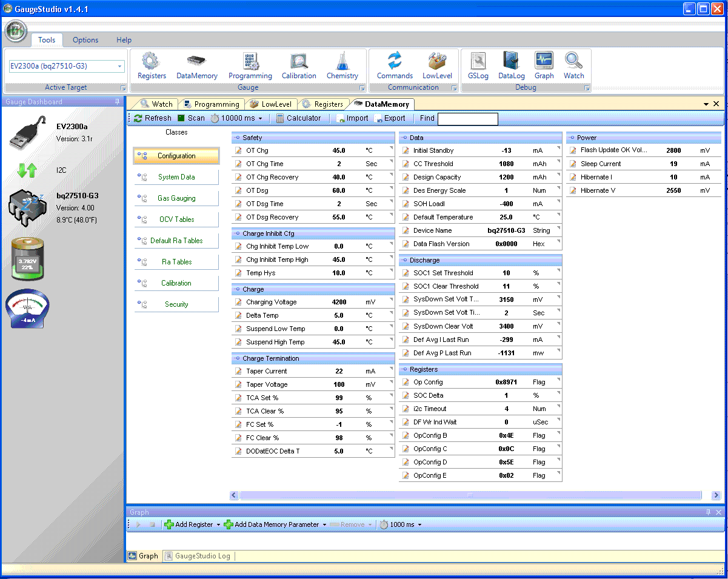
Task: Open the DataLog debug tool
Action: 511,65
